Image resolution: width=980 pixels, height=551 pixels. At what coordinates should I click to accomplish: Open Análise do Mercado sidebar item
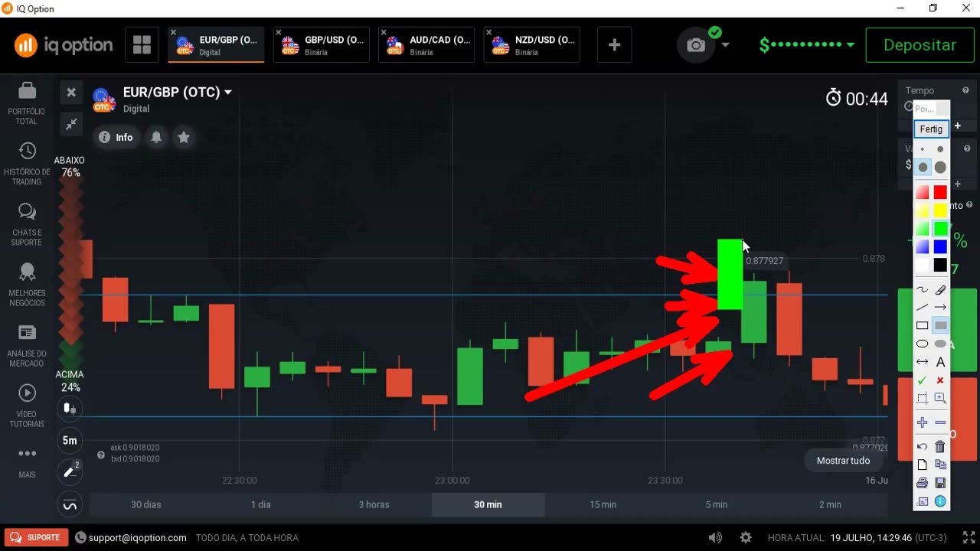(27, 344)
